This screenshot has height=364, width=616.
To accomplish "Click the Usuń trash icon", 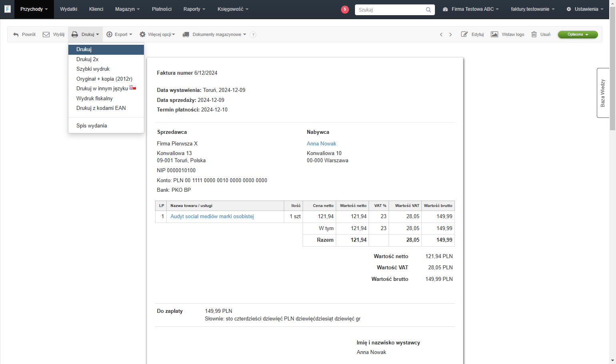I will pos(534,34).
